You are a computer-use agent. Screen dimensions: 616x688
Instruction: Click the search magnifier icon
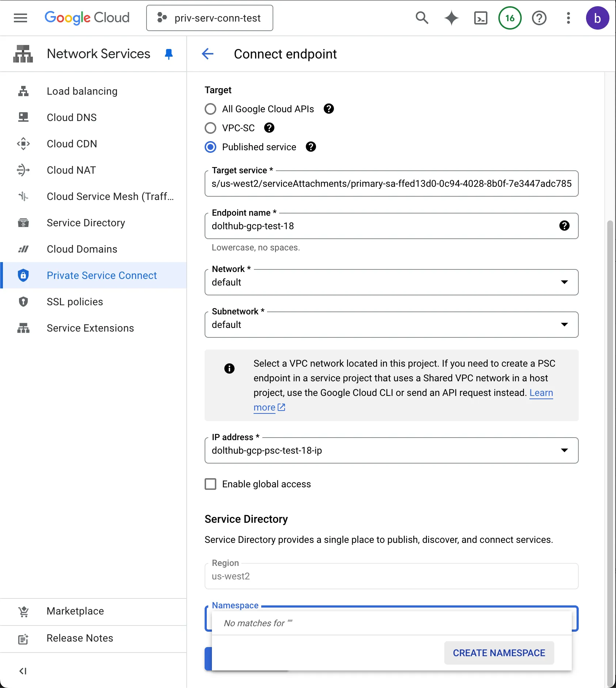(422, 18)
